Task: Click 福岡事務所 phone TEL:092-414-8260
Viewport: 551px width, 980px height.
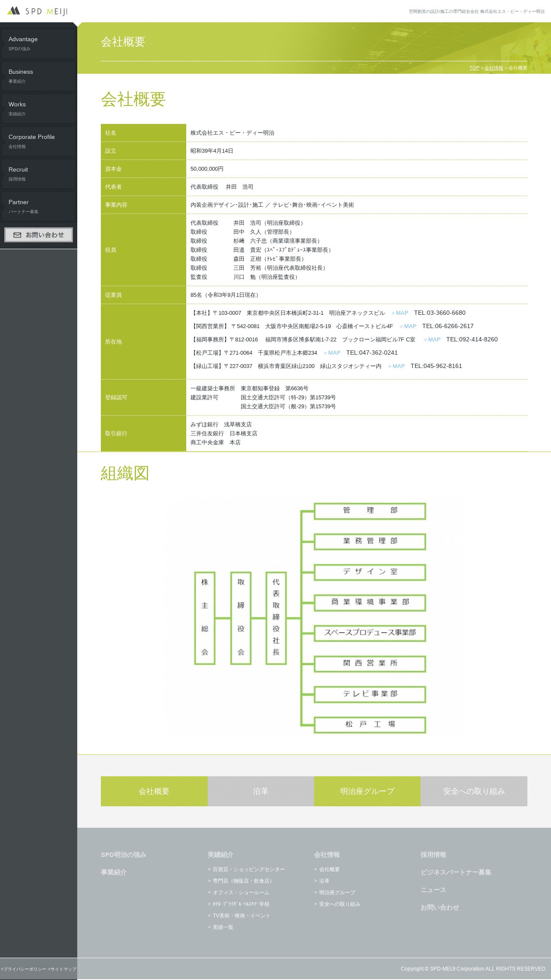Action: [472, 340]
